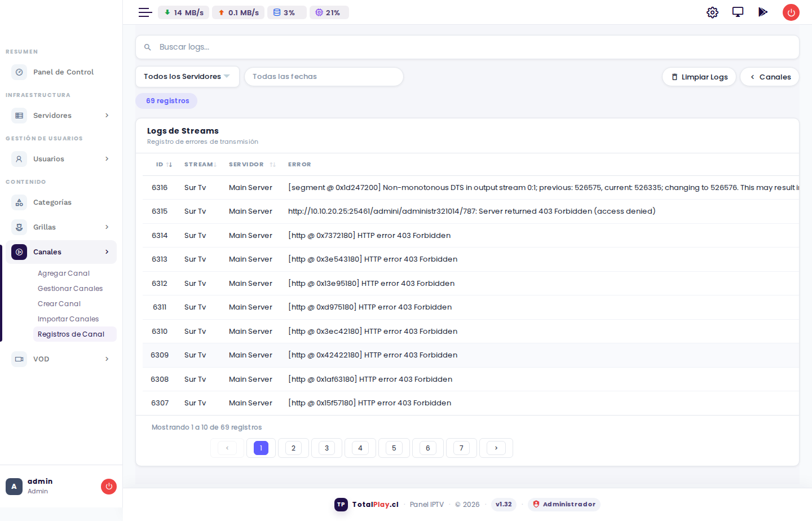812x521 pixels.
Task: Click the Servidores server icon
Action: click(x=19, y=116)
